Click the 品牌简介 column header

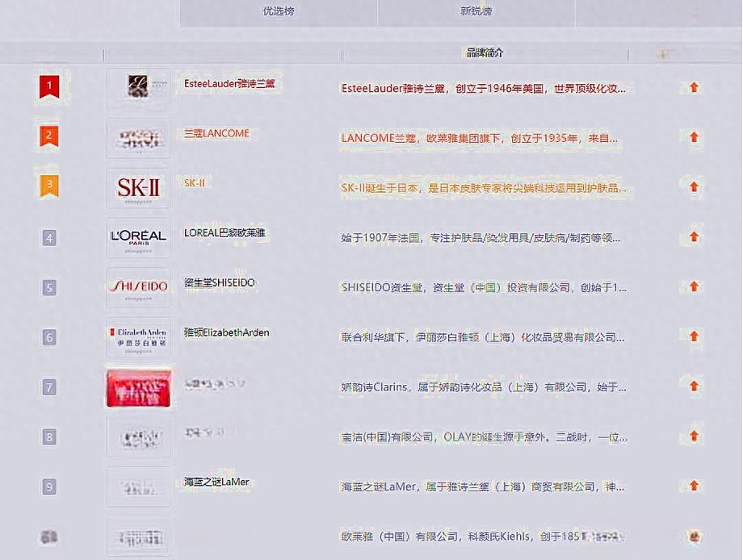point(485,53)
